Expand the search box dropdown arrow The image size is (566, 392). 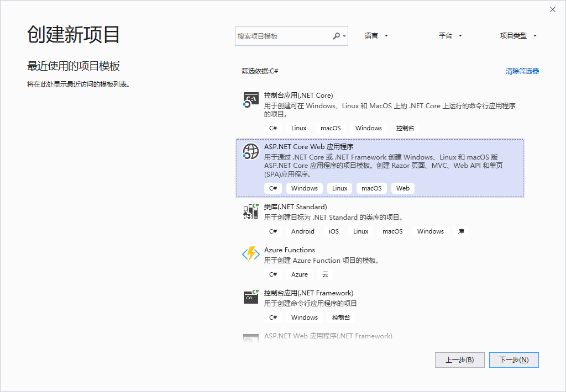tap(344, 36)
